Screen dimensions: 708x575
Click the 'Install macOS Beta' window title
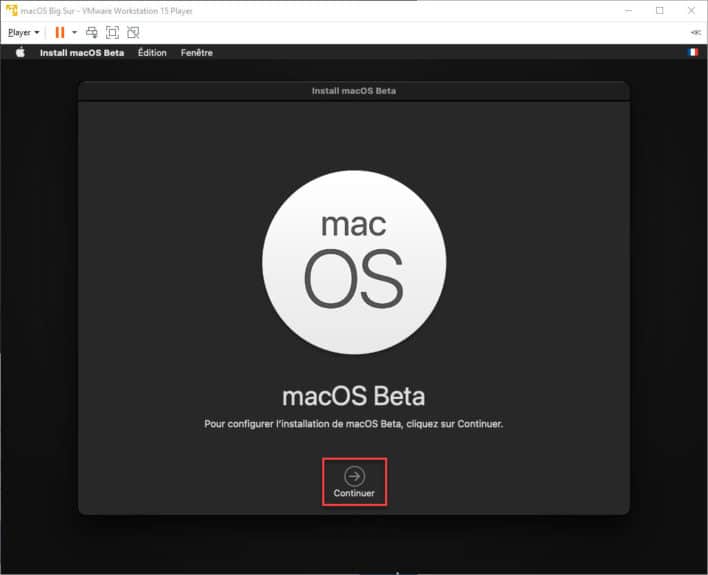[x=354, y=91]
